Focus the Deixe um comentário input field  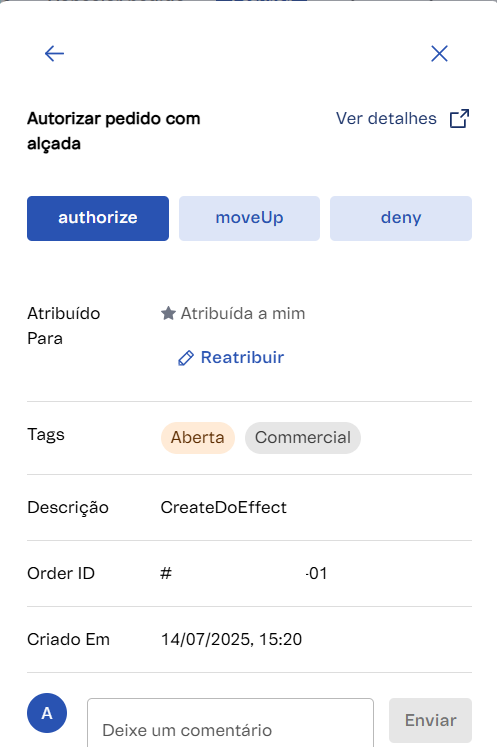[230, 723]
